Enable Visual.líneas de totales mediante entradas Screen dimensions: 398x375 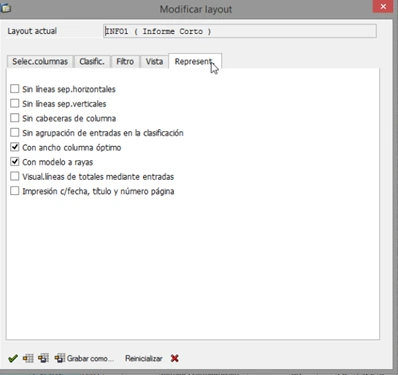click(x=15, y=176)
